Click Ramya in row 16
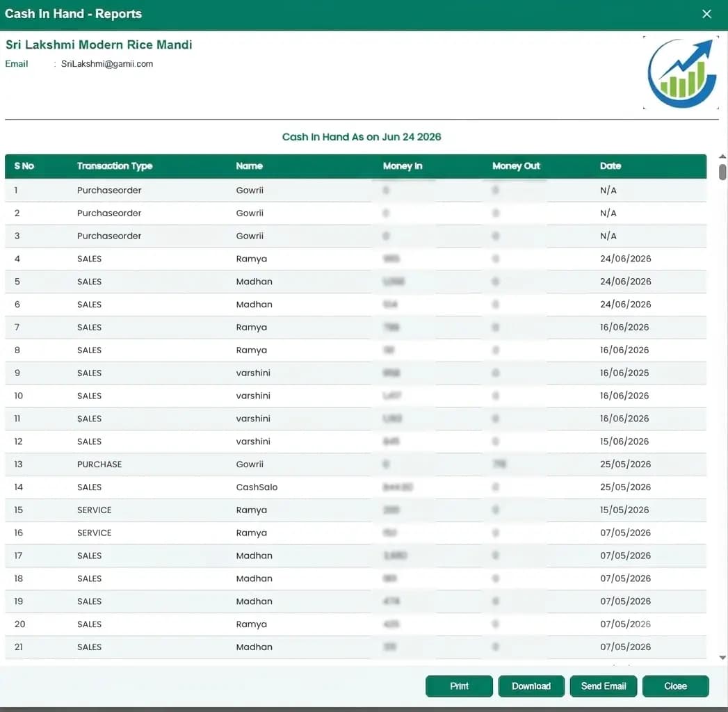This screenshot has width=728, height=712. point(251,533)
